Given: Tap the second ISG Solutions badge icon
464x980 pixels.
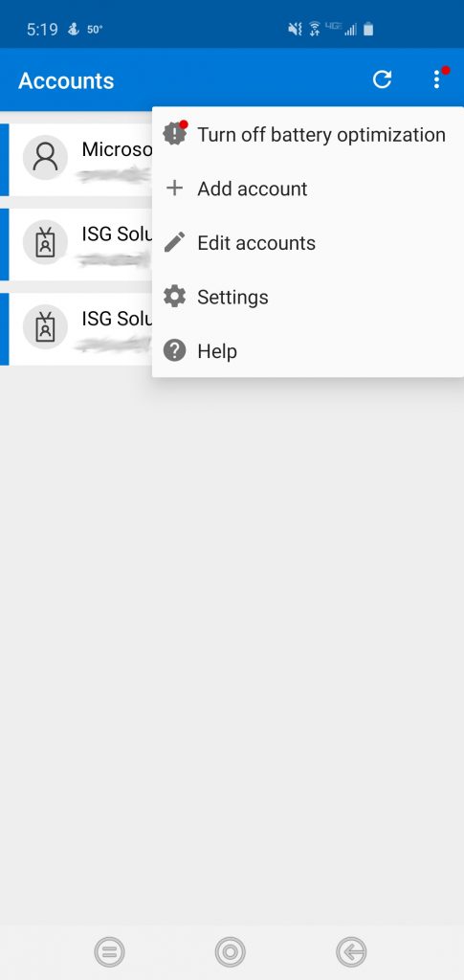Looking at the screenshot, I should 45,327.
